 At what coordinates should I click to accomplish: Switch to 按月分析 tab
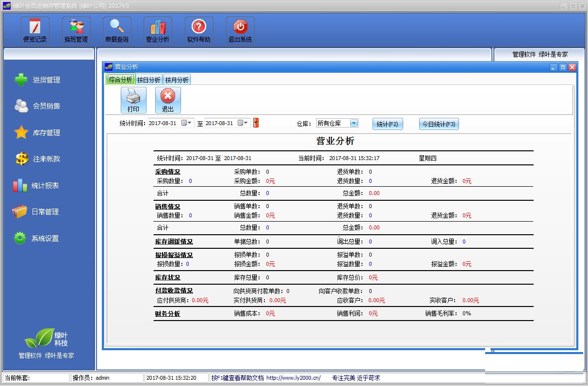[x=177, y=80]
